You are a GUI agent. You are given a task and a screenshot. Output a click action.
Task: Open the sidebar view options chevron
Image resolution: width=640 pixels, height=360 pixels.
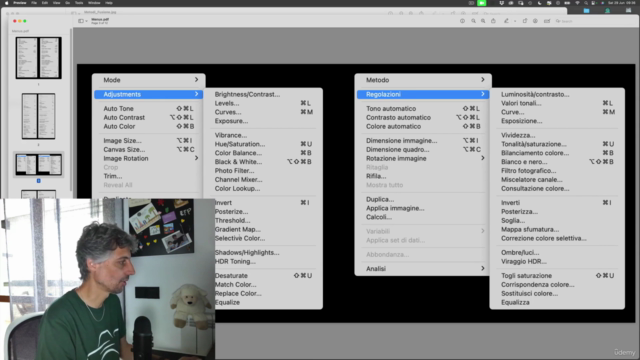point(86,21)
